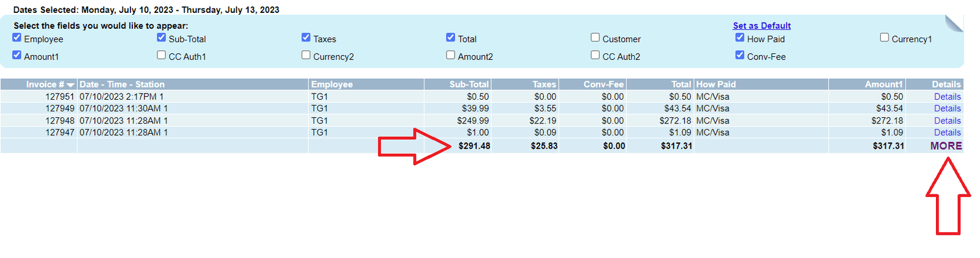Click the Invoice # sort arrow icon

pos(70,85)
